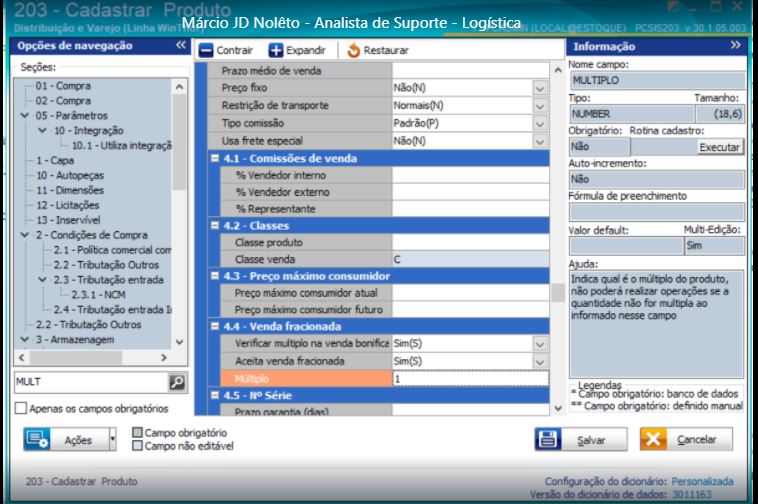Collapse the 4.4 Venda fracionada group

point(215,326)
